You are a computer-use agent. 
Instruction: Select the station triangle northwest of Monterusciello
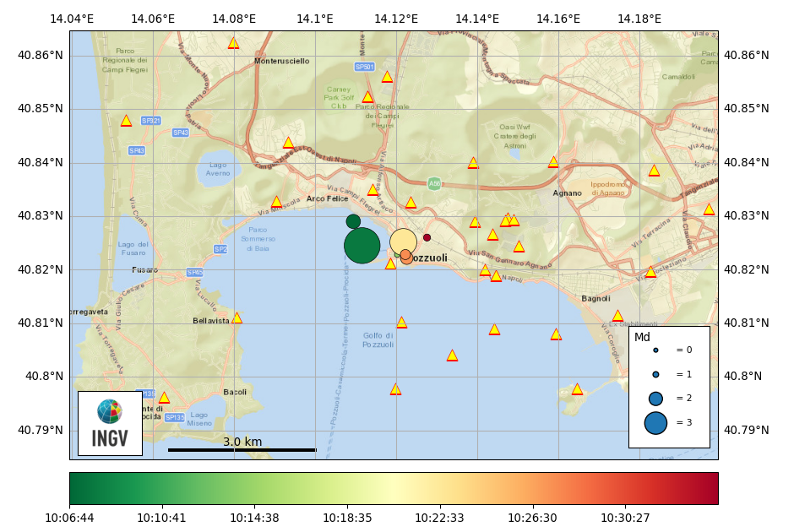tap(233, 43)
